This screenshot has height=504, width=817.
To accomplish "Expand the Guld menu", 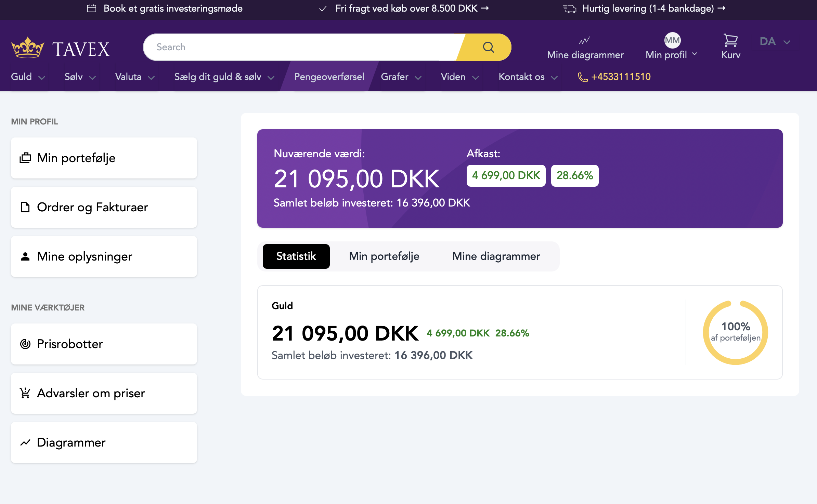I will tap(27, 77).
